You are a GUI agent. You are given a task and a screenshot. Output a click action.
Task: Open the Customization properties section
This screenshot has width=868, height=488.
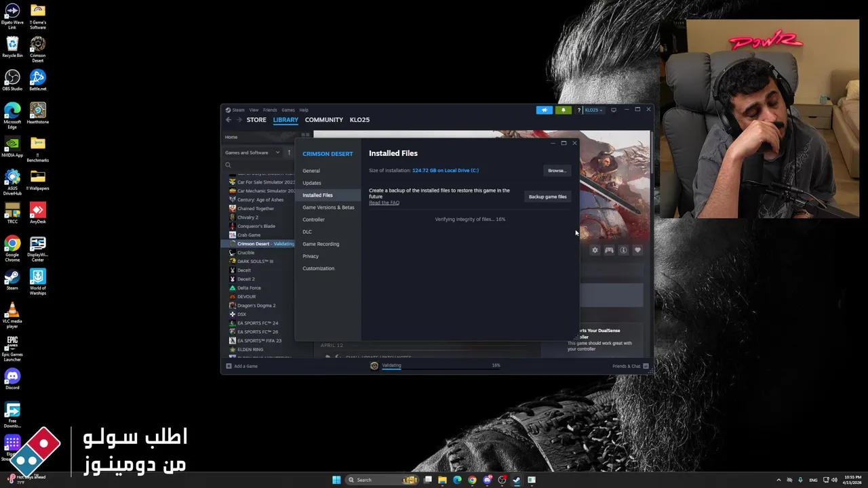pos(319,268)
